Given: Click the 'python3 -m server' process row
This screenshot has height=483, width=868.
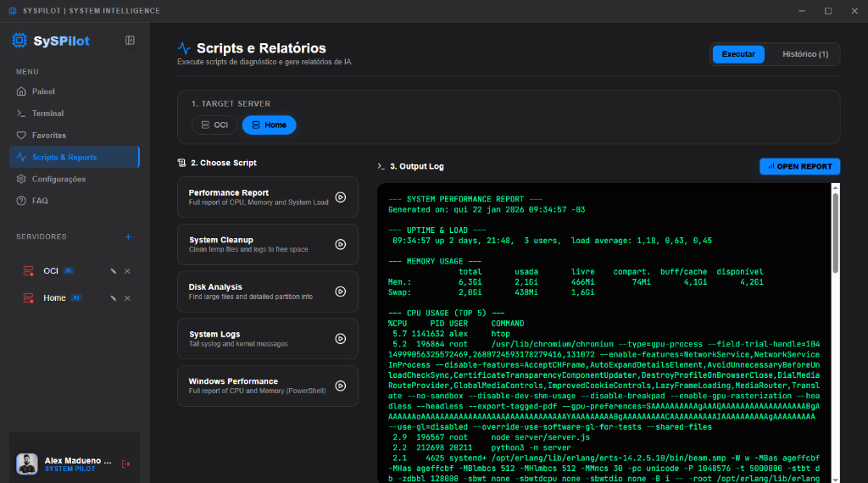Looking at the screenshot, I should tap(481, 448).
